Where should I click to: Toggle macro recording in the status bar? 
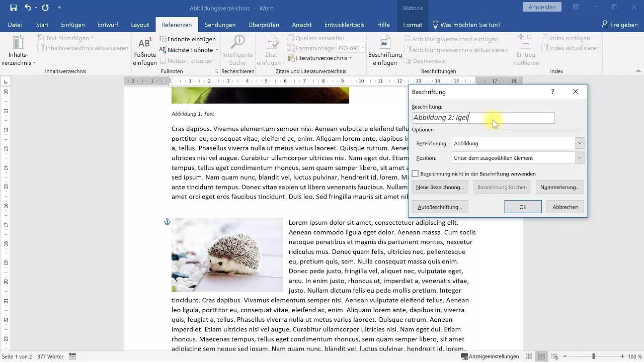click(x=73, y=356)
